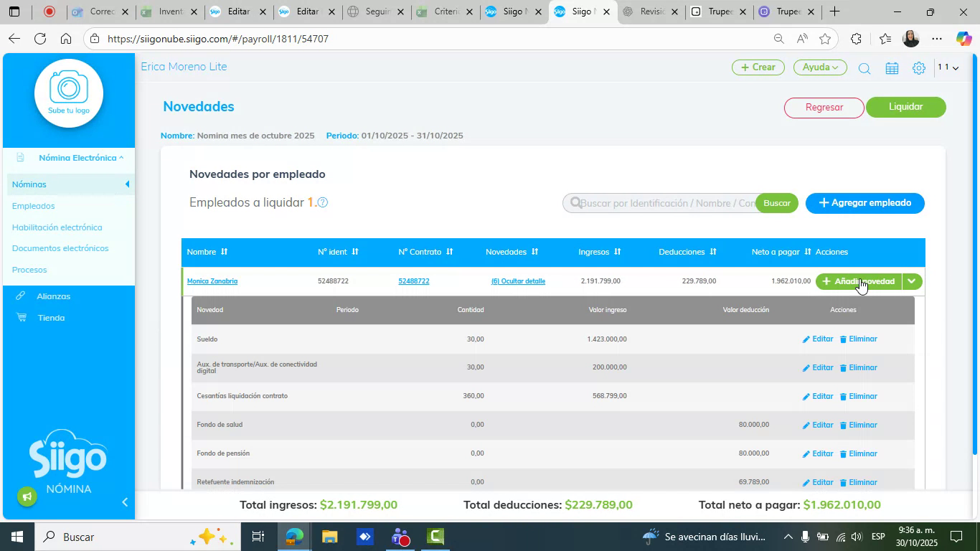980x551 pixels.
Task: Edit the Aux. de transporte novedad
Action: point(818,367)
